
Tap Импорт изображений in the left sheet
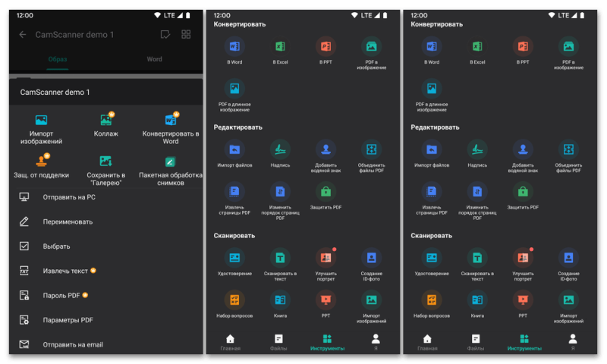tap(41, 130)
